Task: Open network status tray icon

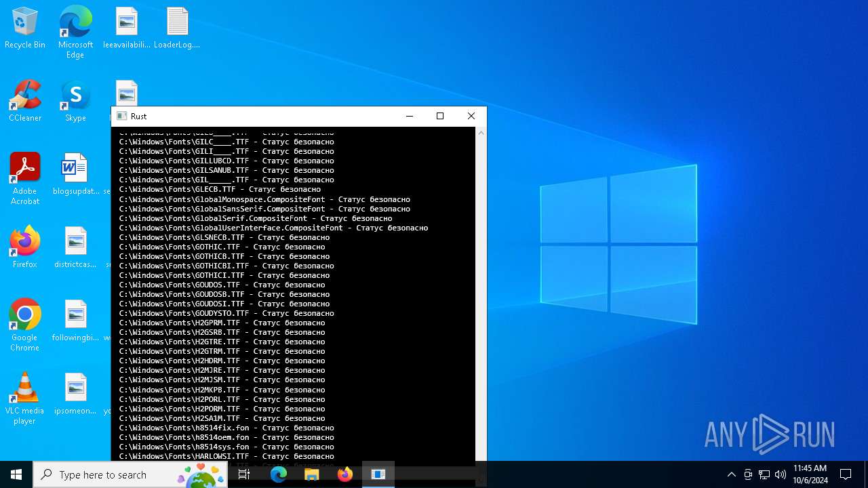Action: tap(764, 474)
